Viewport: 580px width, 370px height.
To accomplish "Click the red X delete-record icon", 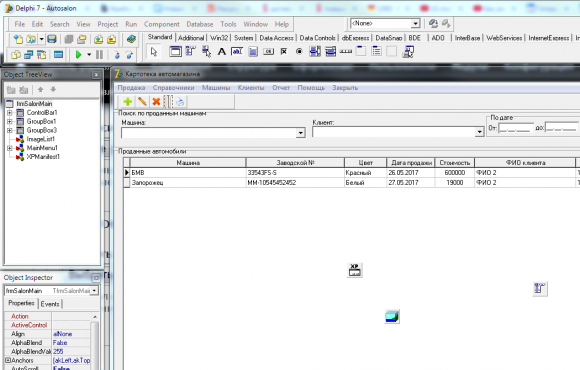I will coord(156,101).
